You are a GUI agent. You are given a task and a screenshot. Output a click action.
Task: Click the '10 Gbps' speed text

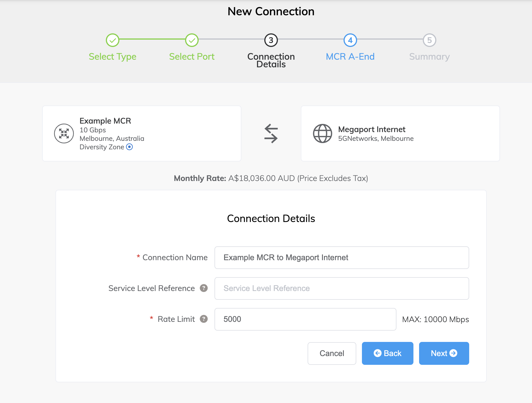point(93,130)
